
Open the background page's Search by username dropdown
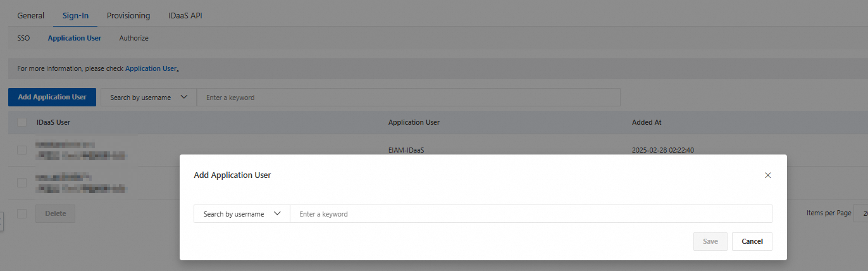(x=149, y=98)
